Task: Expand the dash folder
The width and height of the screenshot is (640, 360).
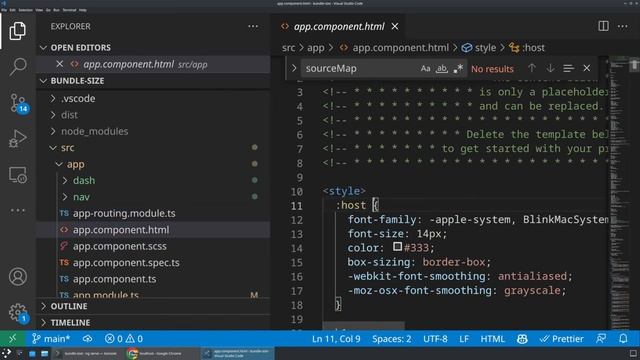Action: (84, 180)
